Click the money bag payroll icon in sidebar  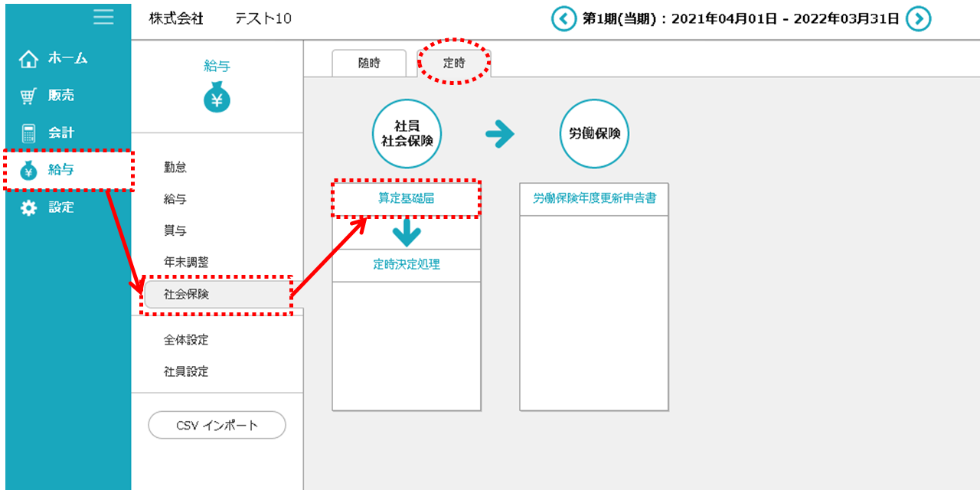tap(28, 171)
